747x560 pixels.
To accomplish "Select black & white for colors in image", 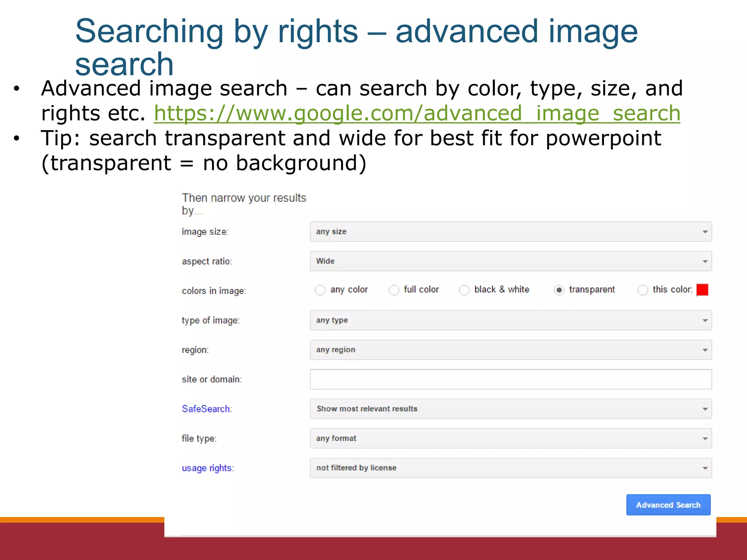I will click(464, 290).
